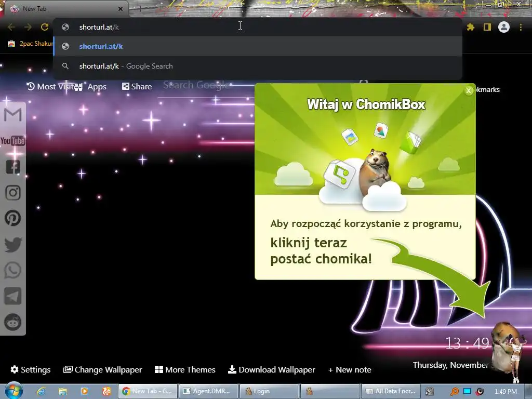Open WhatsApp from the sidebar
This screenshot has width=532, height=399.
(x=13, y=270)
